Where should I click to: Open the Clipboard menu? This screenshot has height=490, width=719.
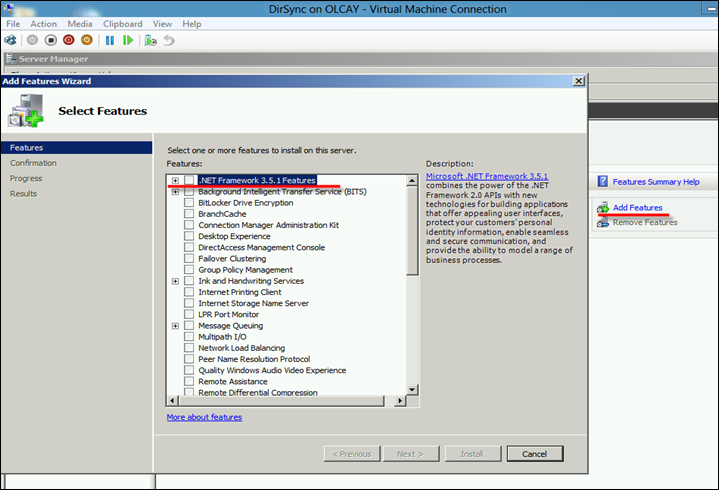tap(122, 24)
